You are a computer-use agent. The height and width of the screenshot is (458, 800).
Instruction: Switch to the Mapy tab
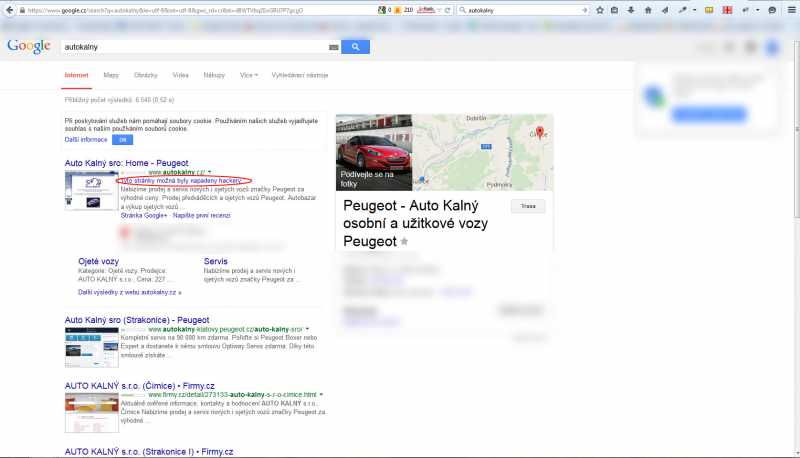point(111,75)
